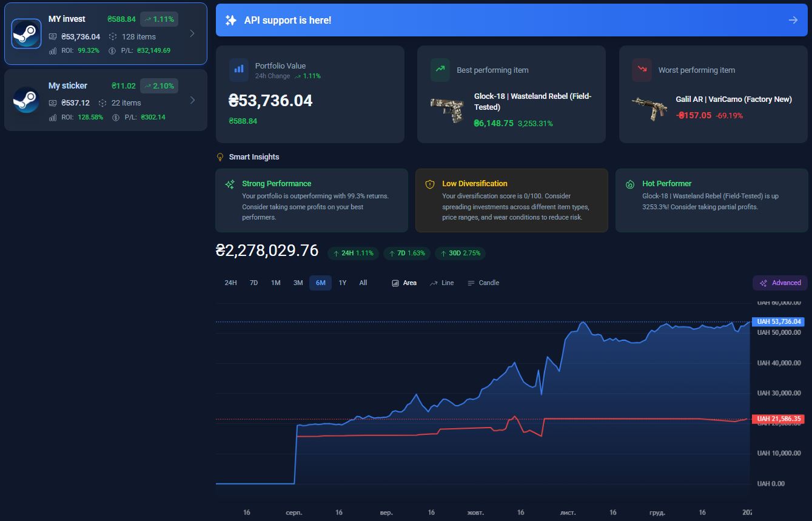Expand MY invest portfolio with chevron arrow

tap(192, 33)
